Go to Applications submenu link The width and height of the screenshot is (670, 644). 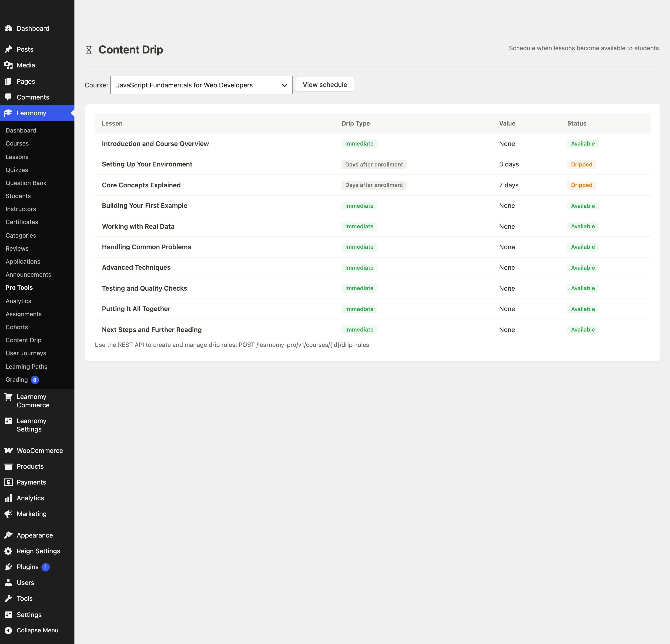point(23,261)
